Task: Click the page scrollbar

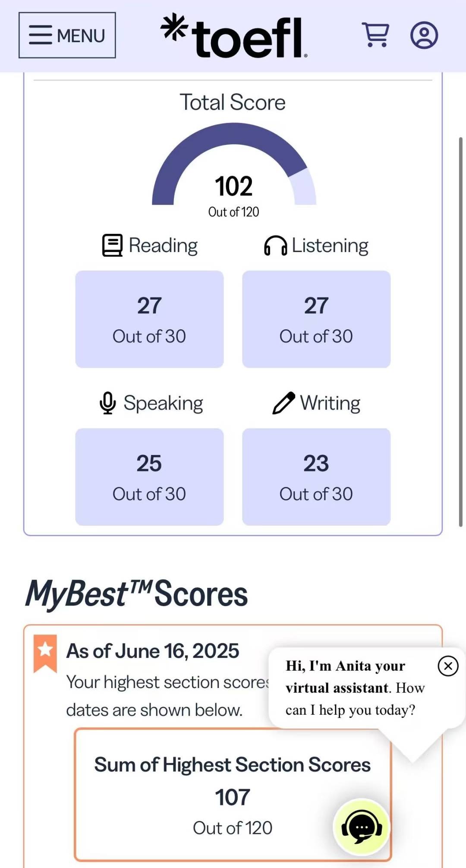Action: [x=460, y=331]
